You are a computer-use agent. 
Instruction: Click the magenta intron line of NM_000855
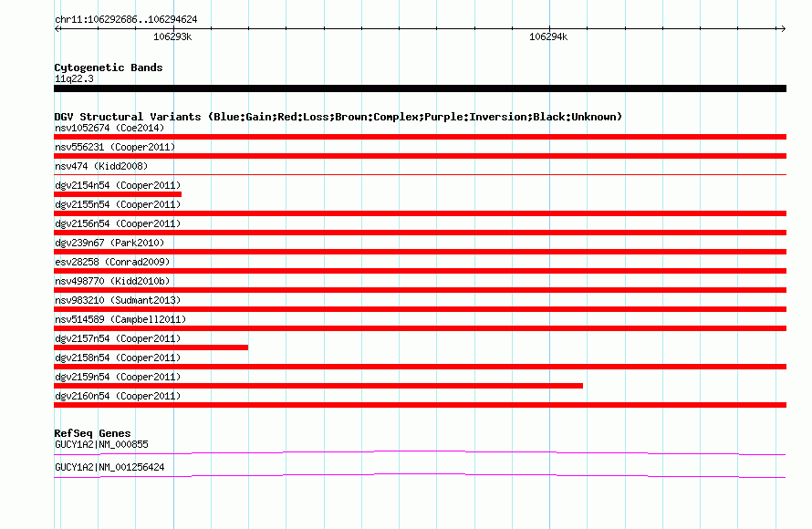[420, 453]
